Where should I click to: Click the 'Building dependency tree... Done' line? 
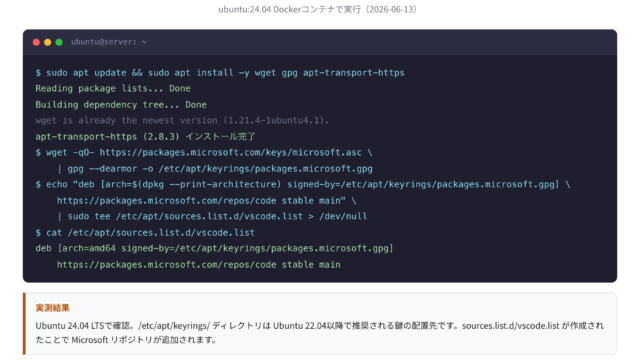point(121,104)
